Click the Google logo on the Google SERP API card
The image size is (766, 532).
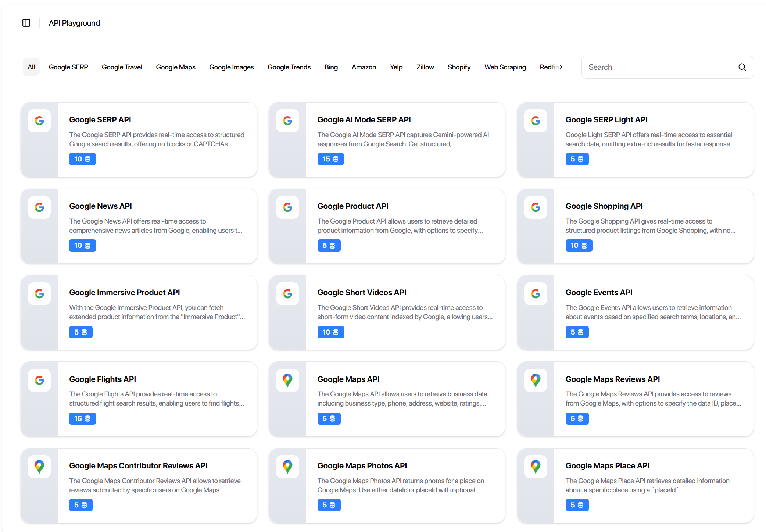coord(39,121)
